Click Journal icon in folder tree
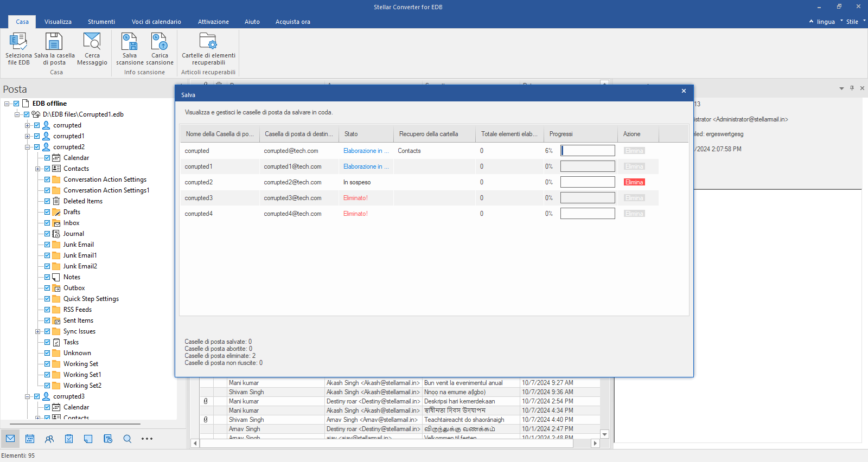Image resolution: width=868 pixels, height=462 pixels. pyautogui.click(x=56, y=234)
